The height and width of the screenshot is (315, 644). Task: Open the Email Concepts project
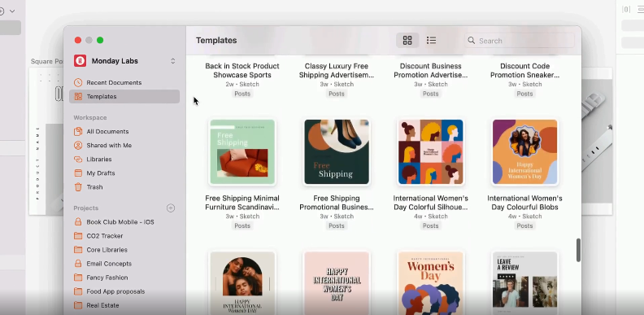(x=124, y=264)
